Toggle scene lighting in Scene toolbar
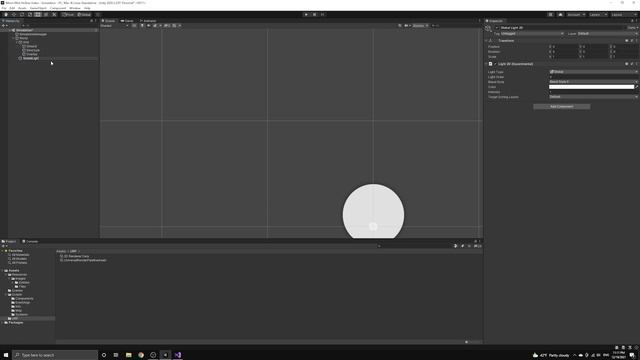The width and height of the screenshot is (640, 360). [142, 26]
